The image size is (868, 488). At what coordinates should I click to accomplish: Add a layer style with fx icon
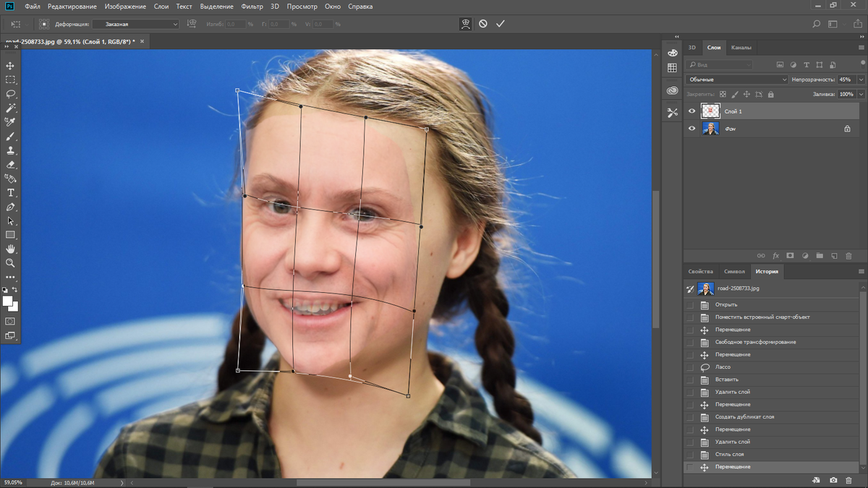pos(776,255)
